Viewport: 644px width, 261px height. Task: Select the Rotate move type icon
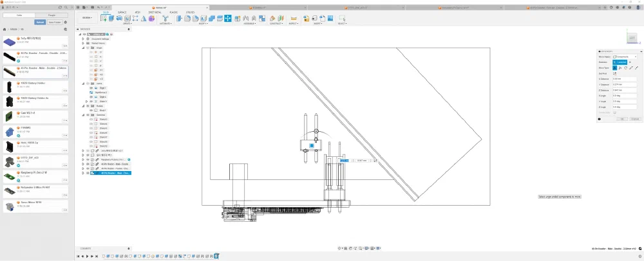[625, 67]
